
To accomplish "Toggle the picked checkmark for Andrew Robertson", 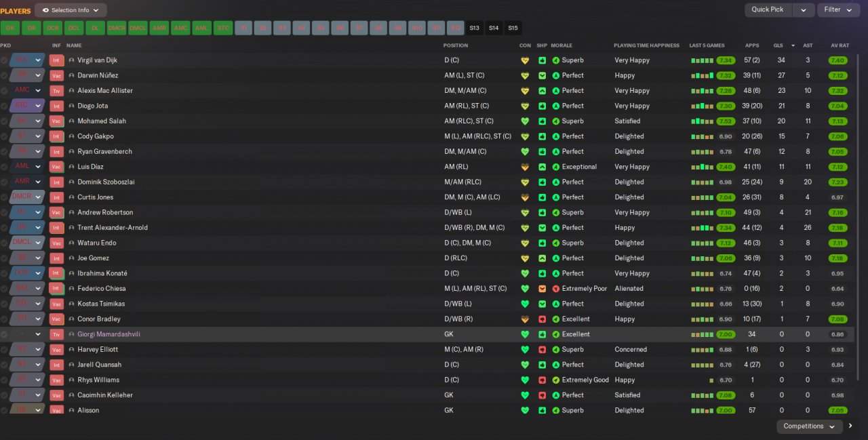I will click(4, 212).
